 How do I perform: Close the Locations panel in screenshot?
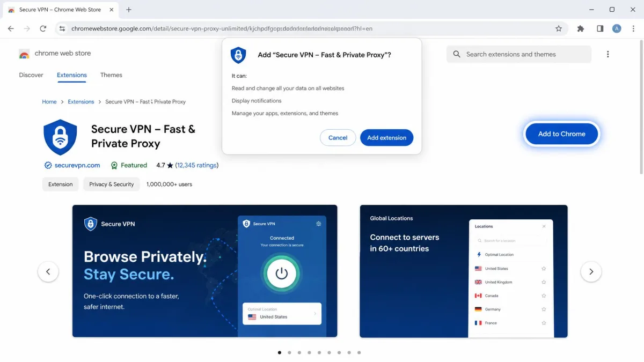tap(544, 226)
